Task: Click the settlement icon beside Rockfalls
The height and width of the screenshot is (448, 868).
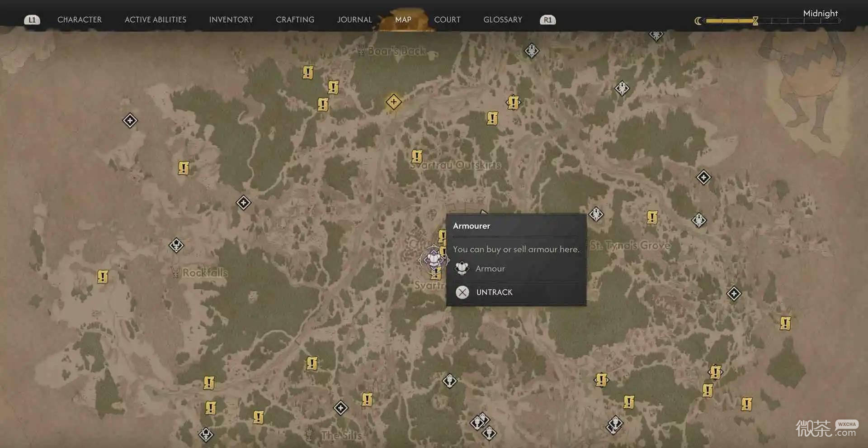Action: (175, 272)
